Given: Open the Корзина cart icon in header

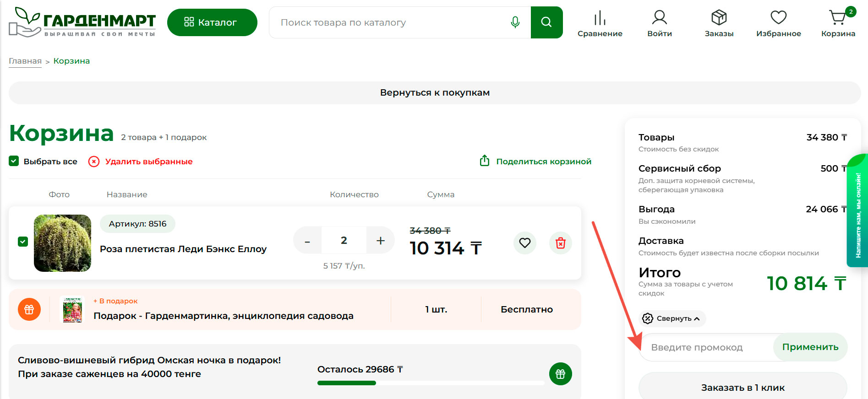Looking at the screenshot, I should pyautogui.click(x=838, y=24).
